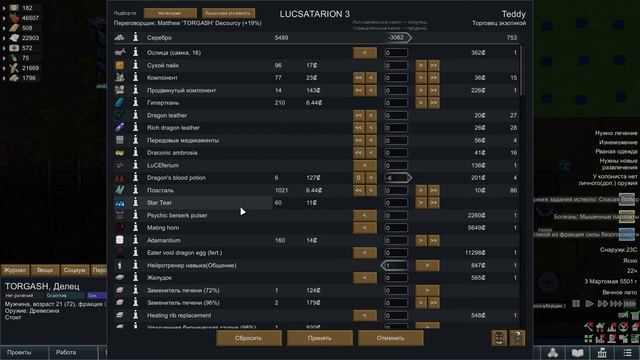Click the Нужно лечение alert
640x360 pixels.
[616, 133]
